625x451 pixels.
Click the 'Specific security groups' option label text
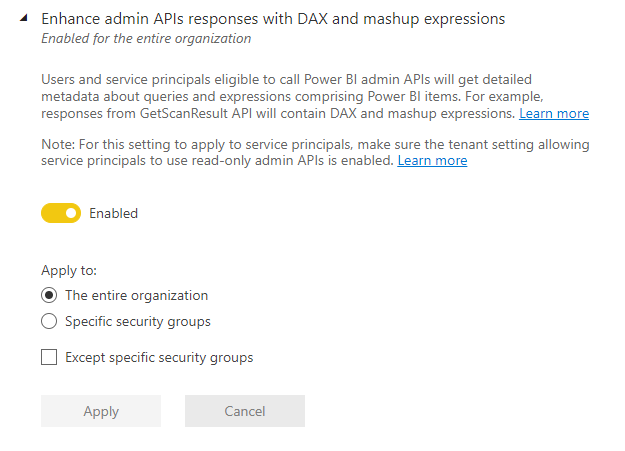point(138,322)
